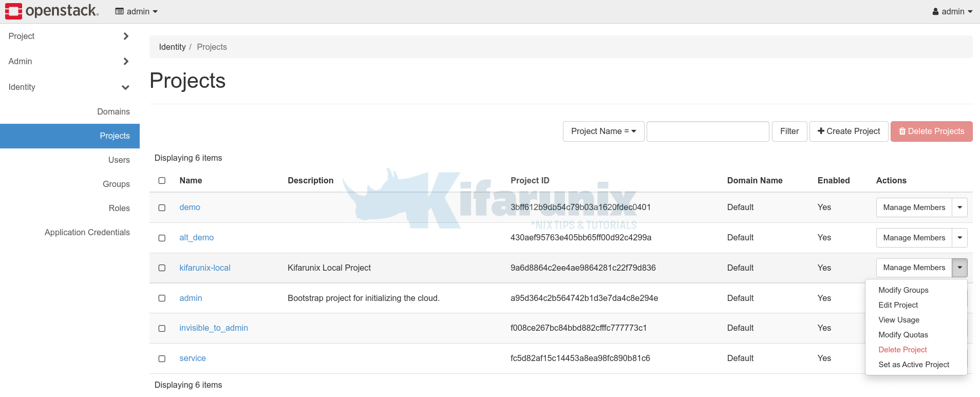
Task: Click the Kifarunix Local Project description
Action: coord(329,268)
